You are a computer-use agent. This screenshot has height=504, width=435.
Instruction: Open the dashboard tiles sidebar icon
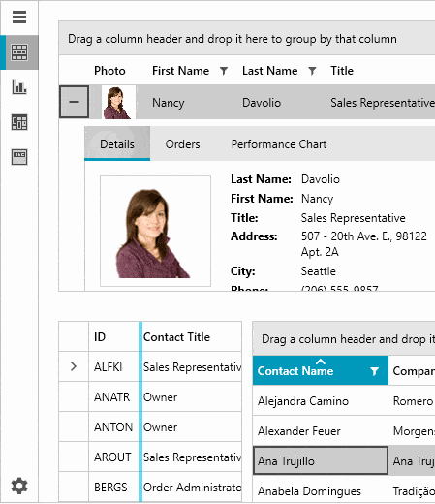click(x=19, y=122)
